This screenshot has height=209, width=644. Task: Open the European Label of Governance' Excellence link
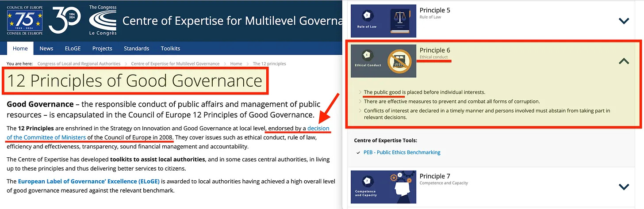tap(89, 182)
